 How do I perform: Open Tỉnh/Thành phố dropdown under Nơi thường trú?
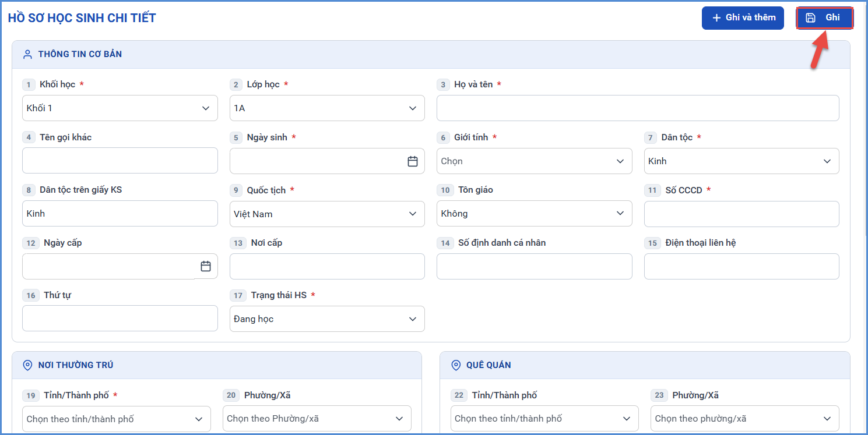point(117,419)
